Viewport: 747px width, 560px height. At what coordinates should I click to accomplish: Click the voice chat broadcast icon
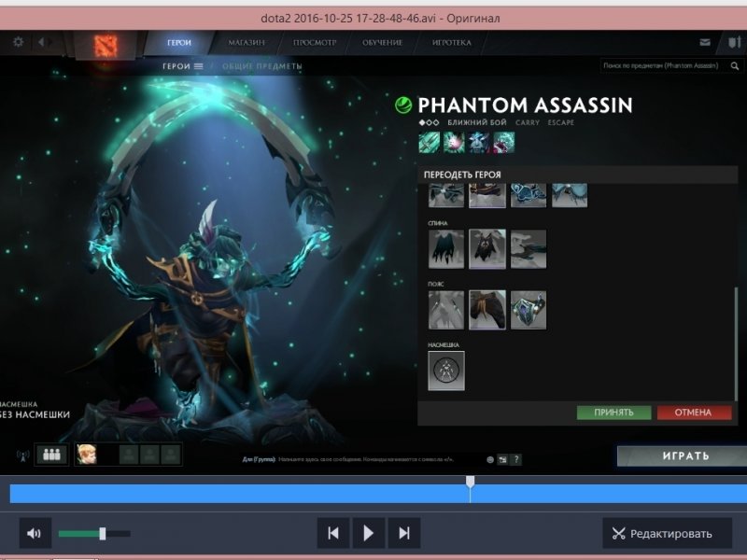tap(22, 455)
